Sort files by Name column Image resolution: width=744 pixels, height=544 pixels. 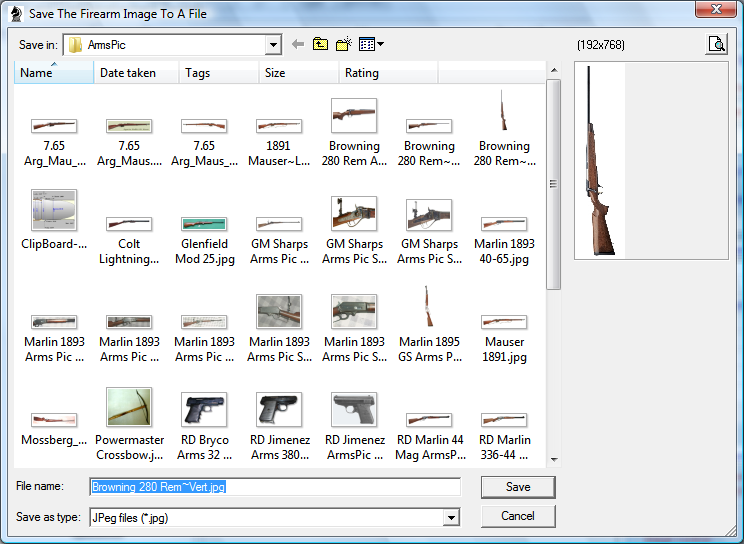point(54,73)
